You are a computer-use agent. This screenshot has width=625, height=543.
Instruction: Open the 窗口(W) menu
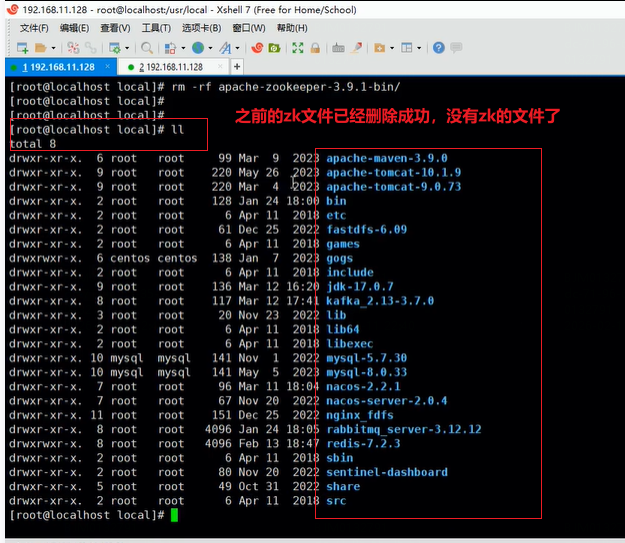(249, 28)
